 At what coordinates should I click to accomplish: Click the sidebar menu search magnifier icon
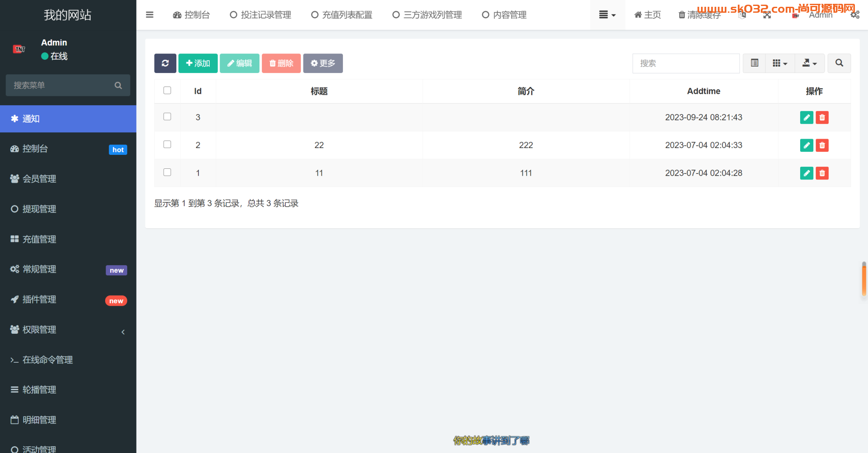(118, 85)
